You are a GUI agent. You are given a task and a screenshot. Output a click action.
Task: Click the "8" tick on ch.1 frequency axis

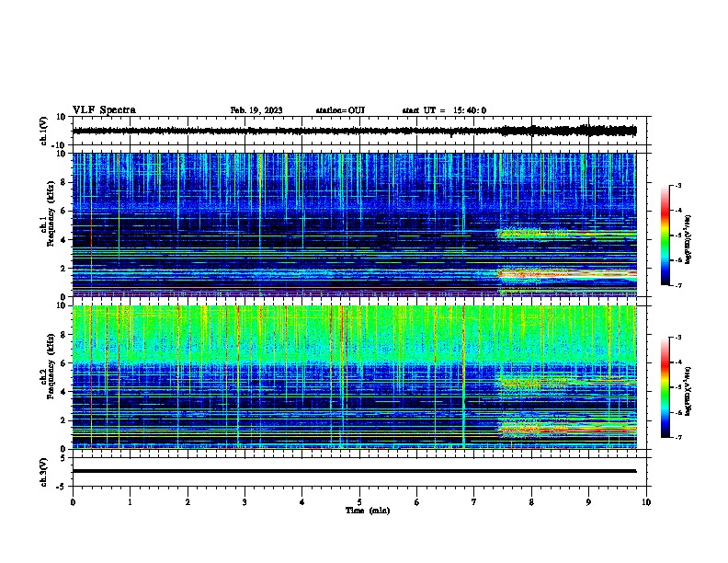click(63, 182)
